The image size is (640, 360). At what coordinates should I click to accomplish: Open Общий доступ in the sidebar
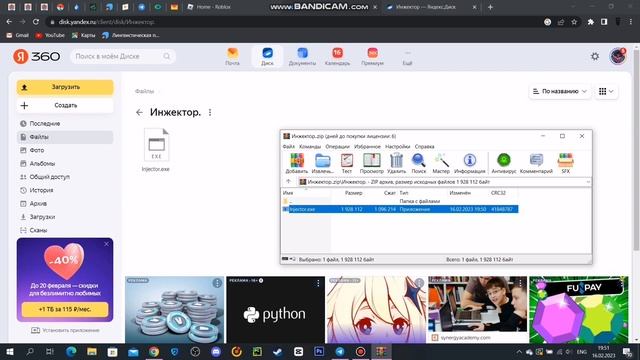pos(65,177)
